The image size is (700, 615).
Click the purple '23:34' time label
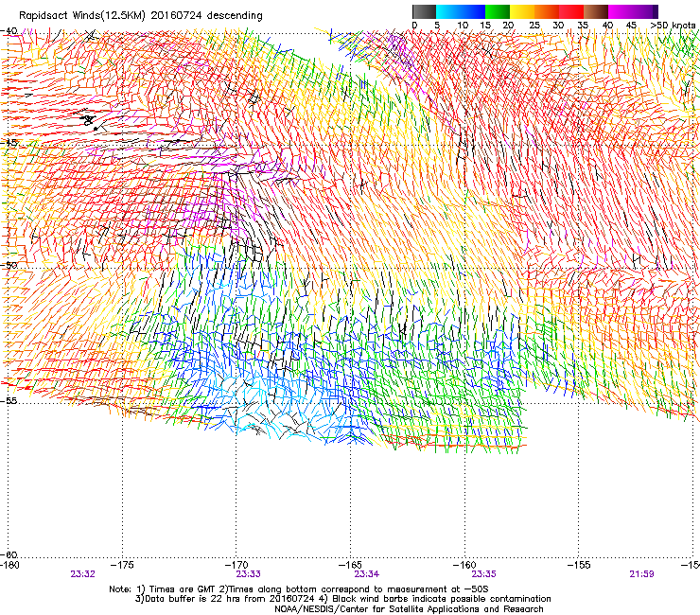click(x=366, y=574)
